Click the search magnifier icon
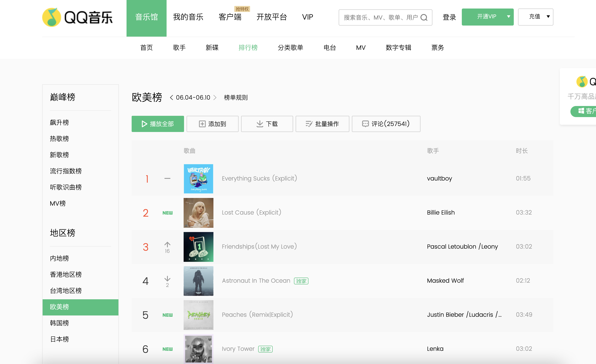Image resolution: width=596 pixels, height=364 pixels. (424, 17)
